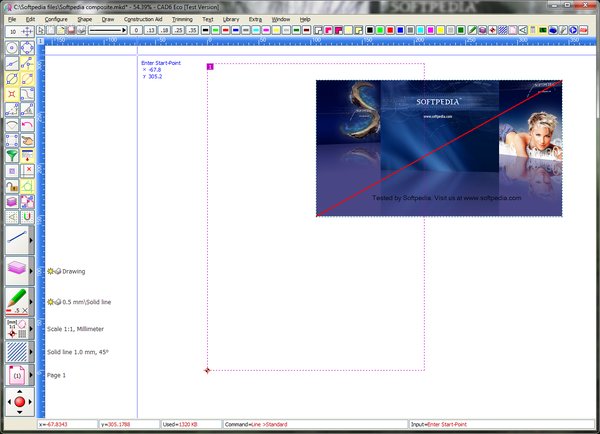The width and height of the screenshot is (600, 434).
Task: Expand the Scale 1:1 flyout arrow
Action: pyautogui.click(x=31, y=329)
